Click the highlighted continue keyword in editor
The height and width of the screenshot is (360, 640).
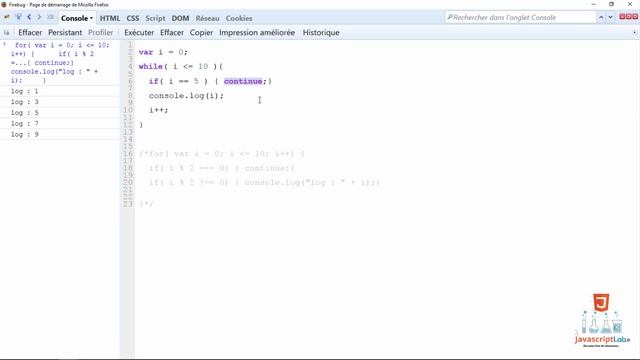tap(243, 81)
